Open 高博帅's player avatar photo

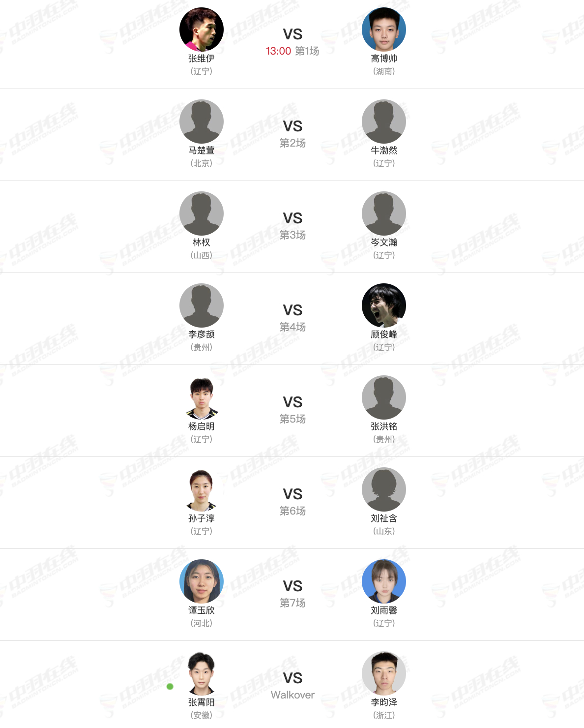point(384,30)
